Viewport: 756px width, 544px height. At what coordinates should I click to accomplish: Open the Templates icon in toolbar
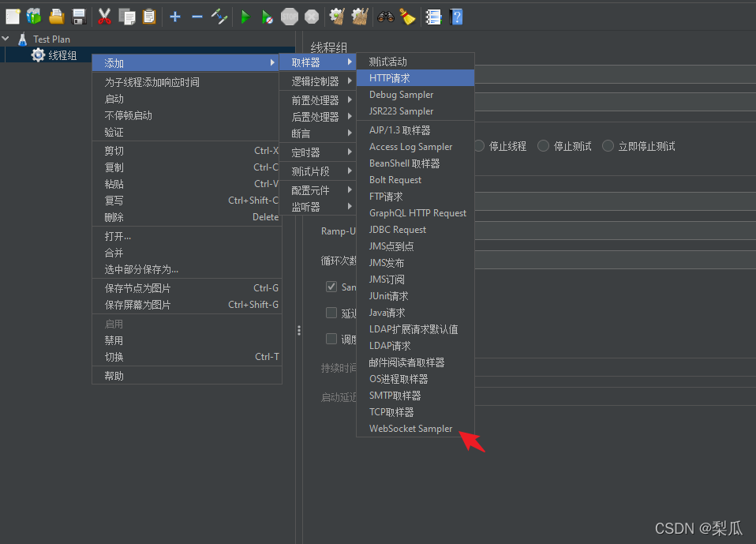coord(34,17)
